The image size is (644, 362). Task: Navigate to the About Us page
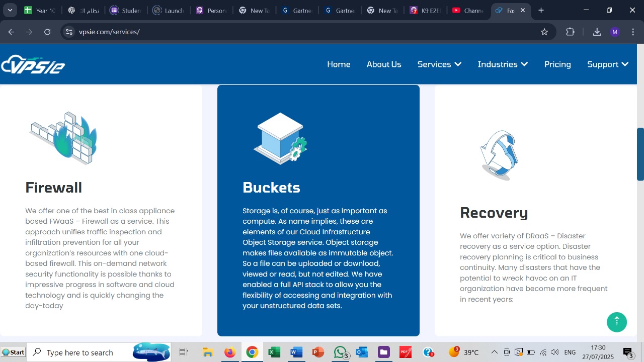pyautogui.click(x=384, y=64)
